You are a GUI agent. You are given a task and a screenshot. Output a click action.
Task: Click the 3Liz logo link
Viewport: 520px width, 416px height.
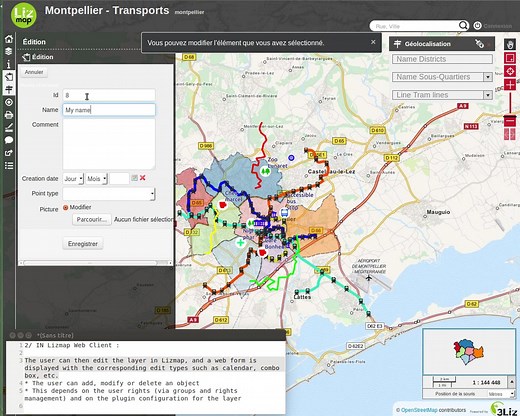(503, 409)
